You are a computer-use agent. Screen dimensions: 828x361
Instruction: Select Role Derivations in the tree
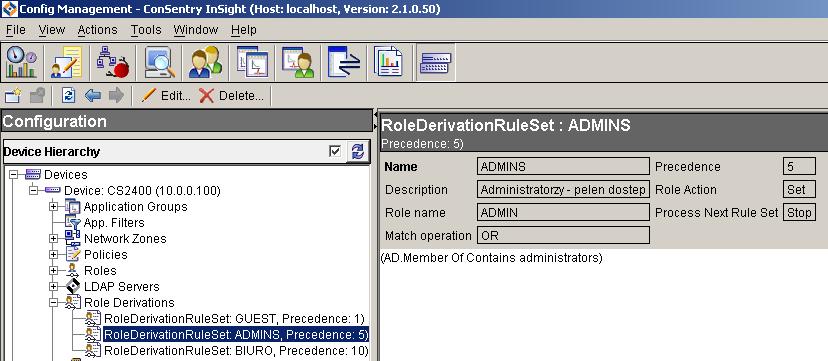[129, 302]
